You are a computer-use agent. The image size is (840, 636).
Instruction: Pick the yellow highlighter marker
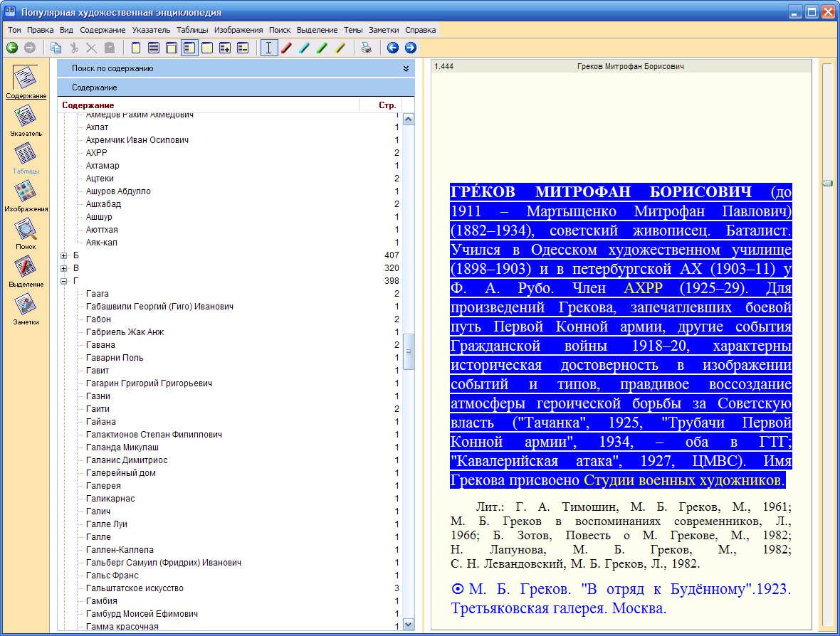tap(340, 48)
